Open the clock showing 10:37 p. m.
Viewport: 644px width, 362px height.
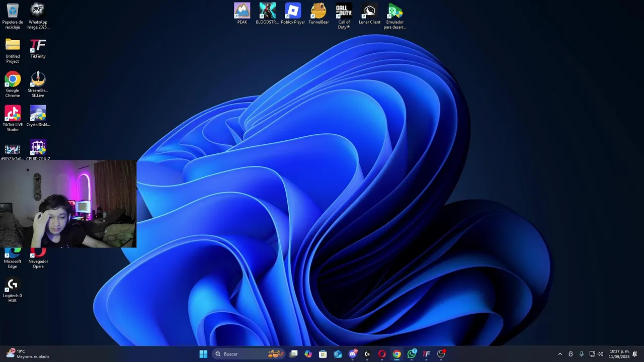point(619,354)
